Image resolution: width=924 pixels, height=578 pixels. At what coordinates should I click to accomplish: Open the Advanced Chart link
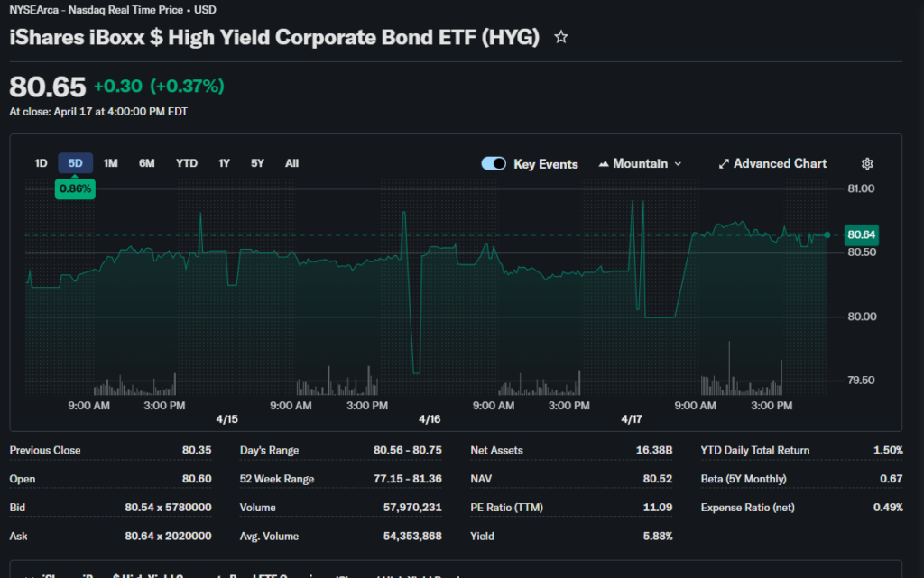[x=780, y=163]
